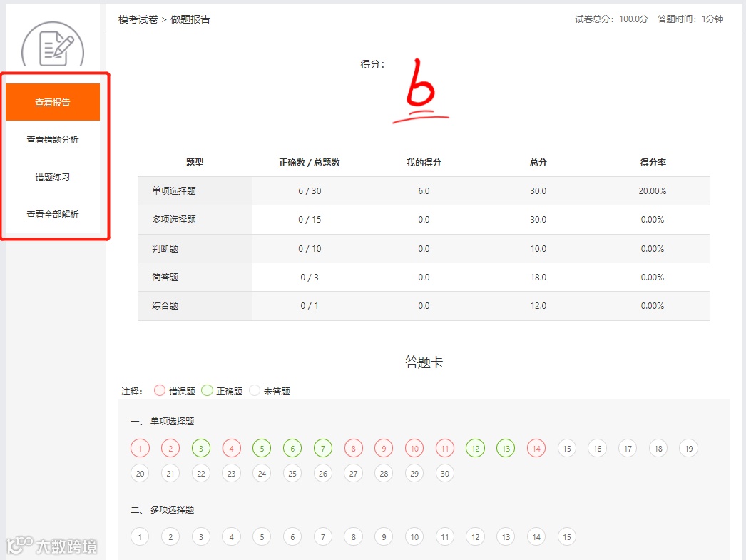Screen dimensions: 746x560
Task: Open wrong single-choice question 10
Action: pyautogui.click(x=414, y=448)
